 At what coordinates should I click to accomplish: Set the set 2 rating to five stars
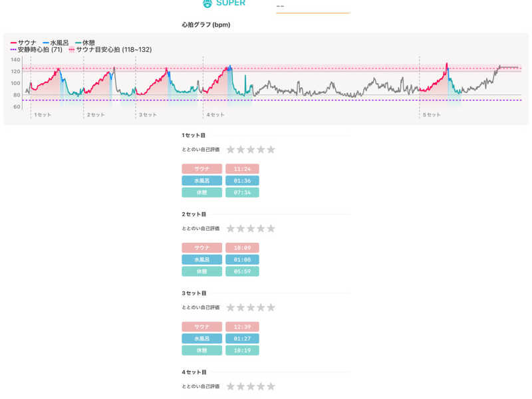click(x=271, y=229)
